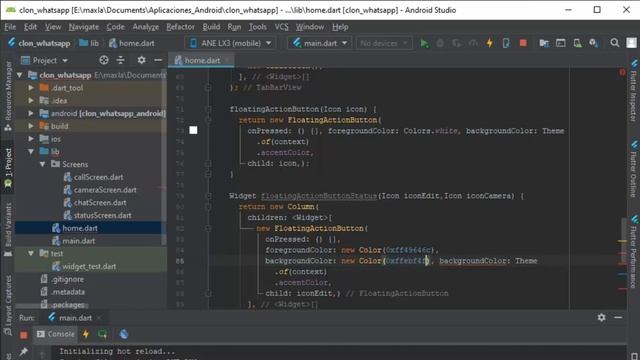Click the project structure icon in toolbar
The image size is (640, 360).
pos(544,43)
